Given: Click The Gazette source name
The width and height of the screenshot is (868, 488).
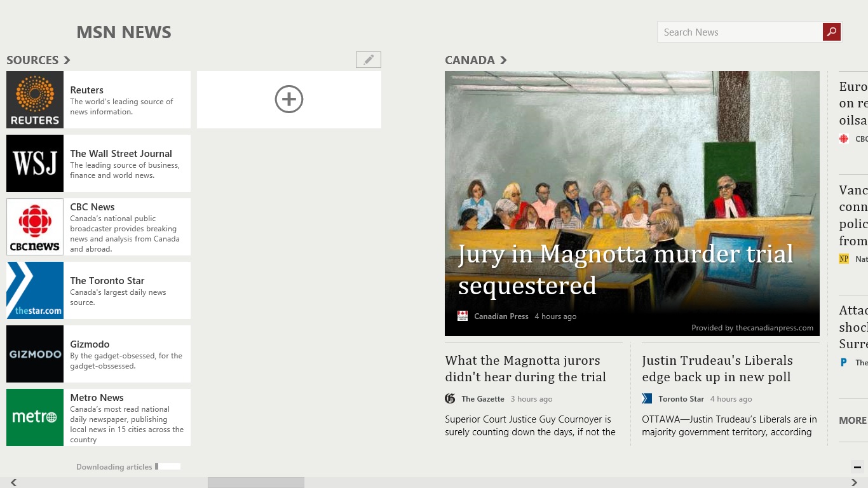Looking at the screenshot, I should (483, 399).
